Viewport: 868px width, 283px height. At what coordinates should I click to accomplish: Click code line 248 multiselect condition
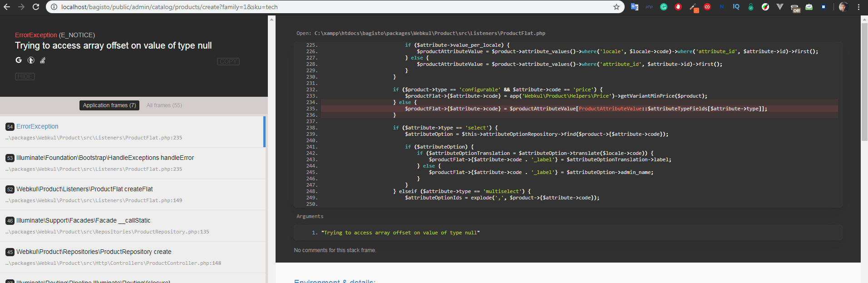[462, 191]
